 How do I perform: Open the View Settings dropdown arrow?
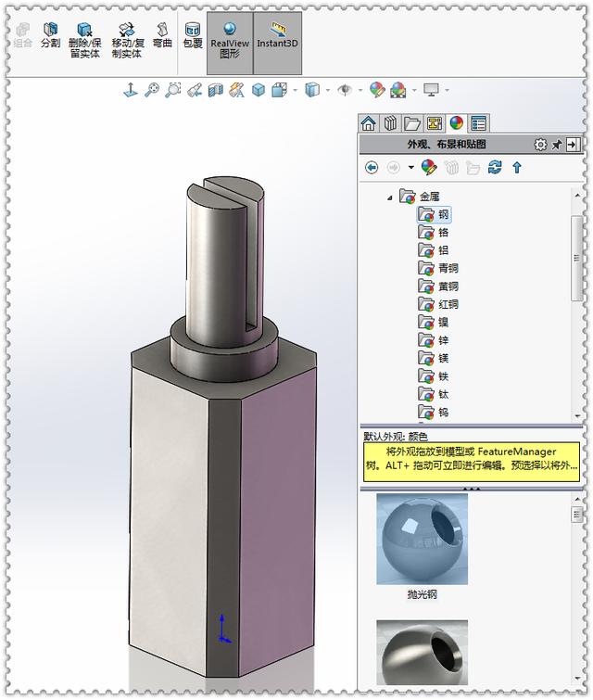tap(447, 91)
